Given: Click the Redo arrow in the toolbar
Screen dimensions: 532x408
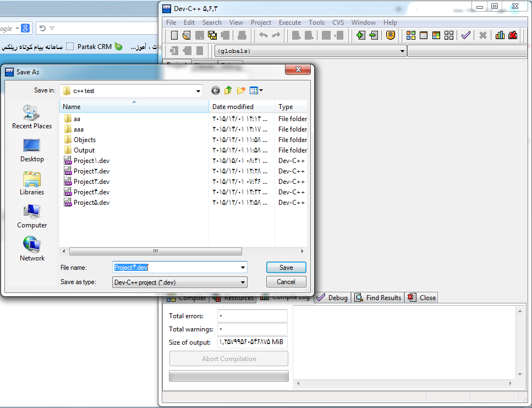Looking at the screenshot, I should point(276,35).
